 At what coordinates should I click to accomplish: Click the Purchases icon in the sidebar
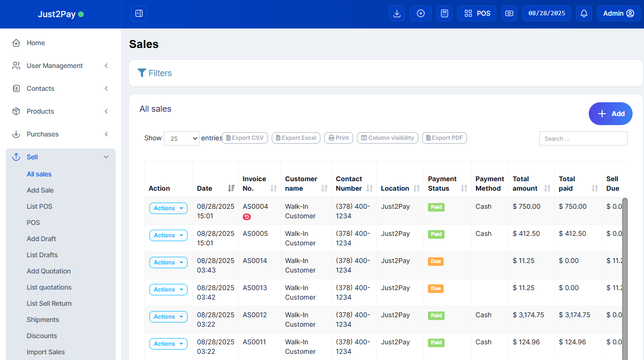[x=16, y=134]
